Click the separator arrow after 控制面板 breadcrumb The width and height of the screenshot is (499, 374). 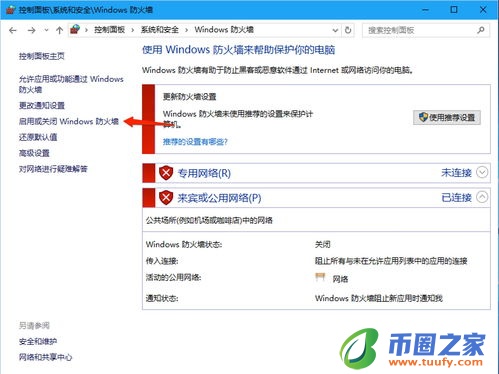click(x=133, y=30)
